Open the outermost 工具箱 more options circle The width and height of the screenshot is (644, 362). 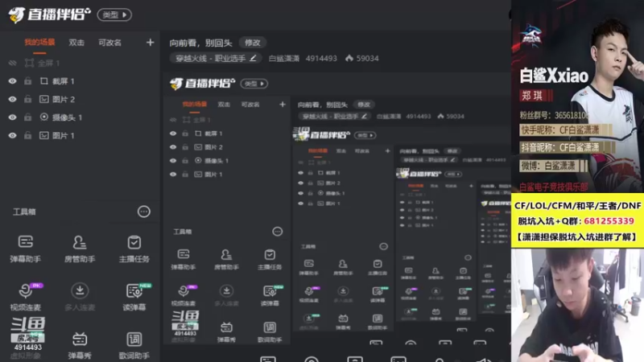pyautogui.click(x=144, y=212)
